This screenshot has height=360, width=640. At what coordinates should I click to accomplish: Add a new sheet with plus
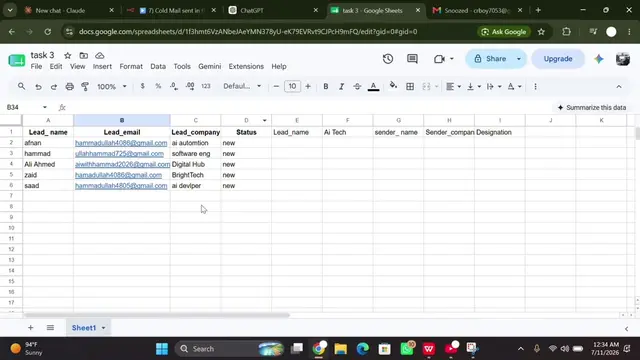[x=31, y=327]
